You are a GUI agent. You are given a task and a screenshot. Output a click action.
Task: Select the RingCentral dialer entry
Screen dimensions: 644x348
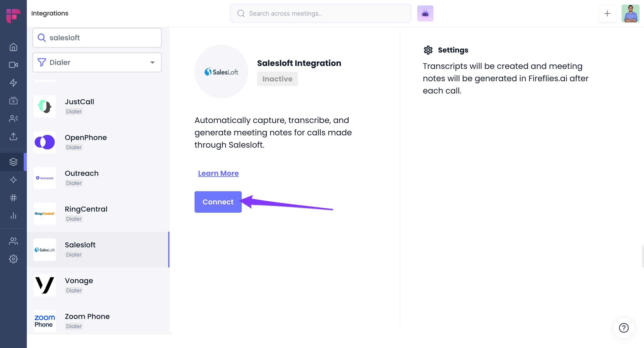[x=98, y=214]
